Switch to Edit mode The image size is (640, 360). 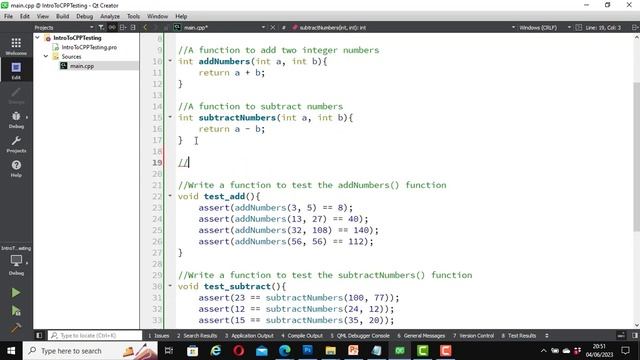point(16,70)
